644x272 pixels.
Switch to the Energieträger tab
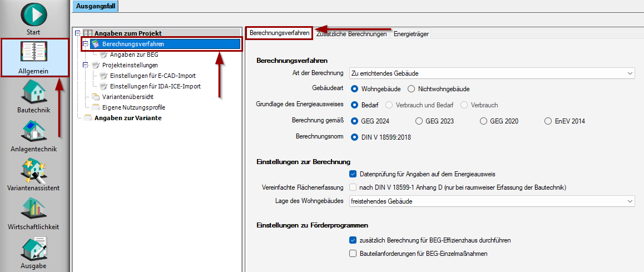pyautogui.click(x=411, y=34)
